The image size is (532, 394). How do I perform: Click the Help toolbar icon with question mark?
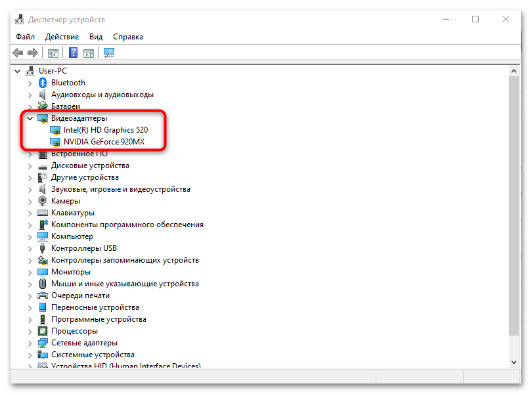pyautogui.click(x=74, y=53)
